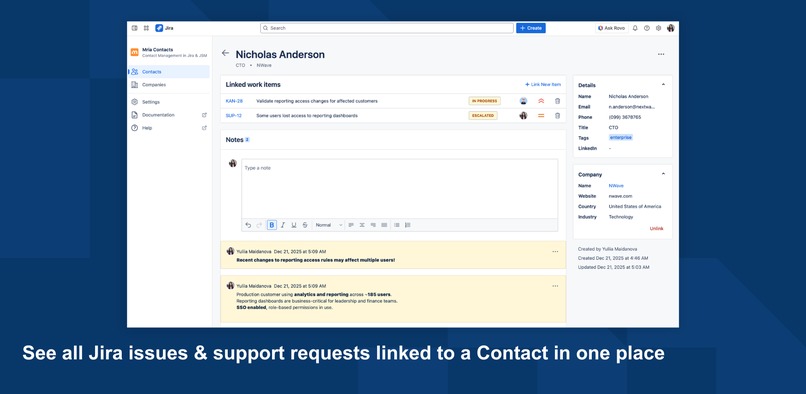Open the app switcher grid icon
Image resolution: width=806 pixels, height=394 pixels.
146,28
